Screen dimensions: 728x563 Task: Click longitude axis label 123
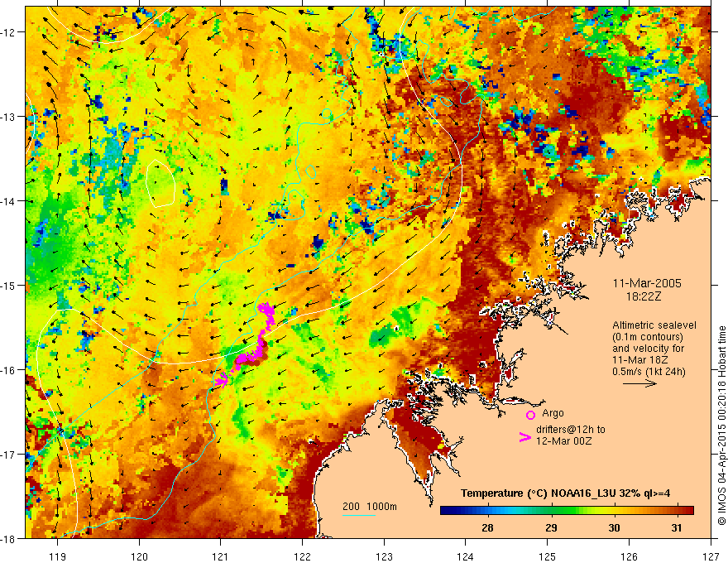pos(384,556)
